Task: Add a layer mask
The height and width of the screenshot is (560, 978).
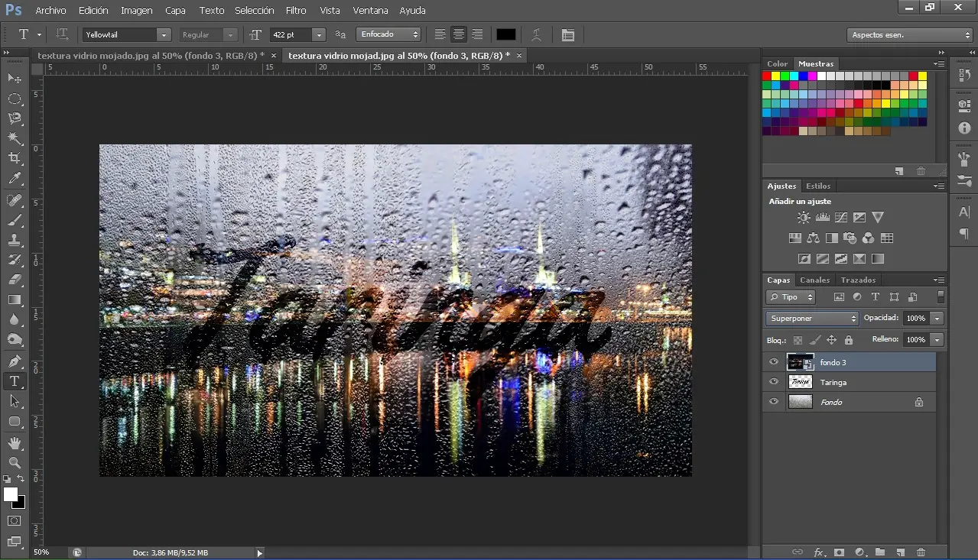Action: click(x=839, y=552)
